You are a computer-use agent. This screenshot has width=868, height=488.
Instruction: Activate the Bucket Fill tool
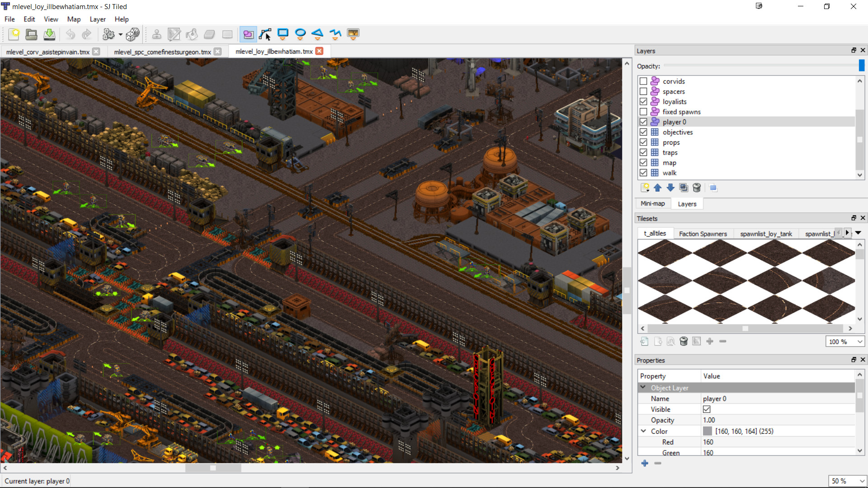click(x=191, y=34)
